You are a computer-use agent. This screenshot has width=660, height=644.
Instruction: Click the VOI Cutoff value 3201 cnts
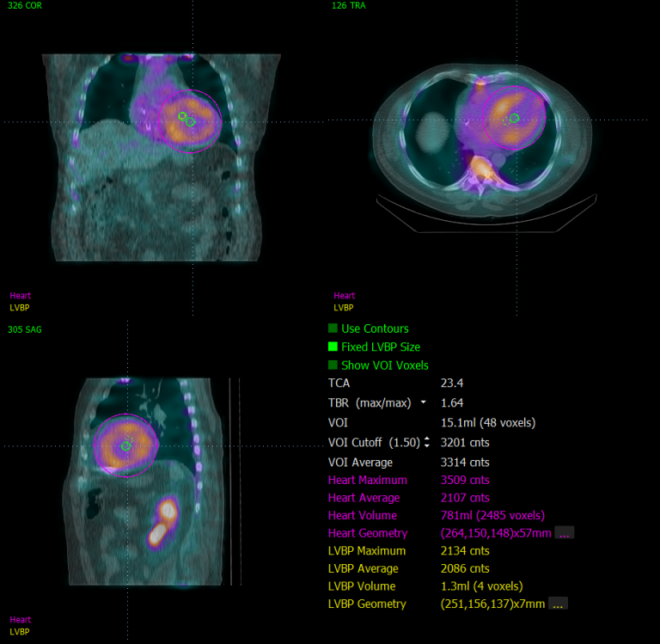coord(465,442)
